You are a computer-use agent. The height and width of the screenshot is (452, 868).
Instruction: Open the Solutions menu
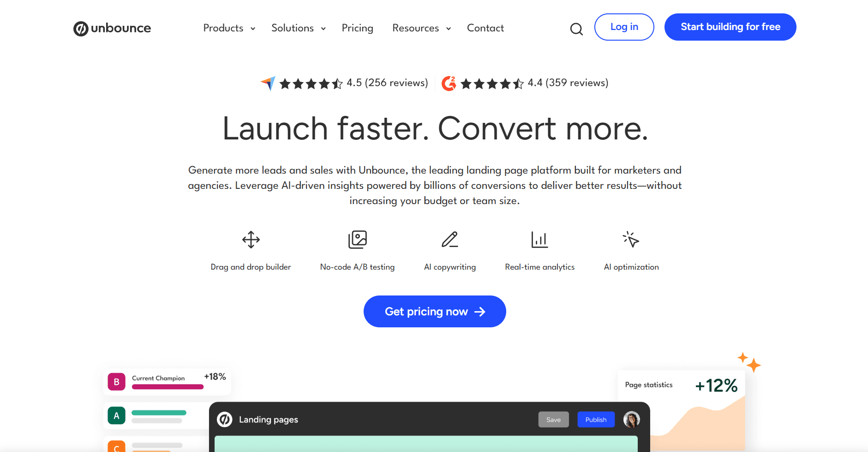click(293, 28)
